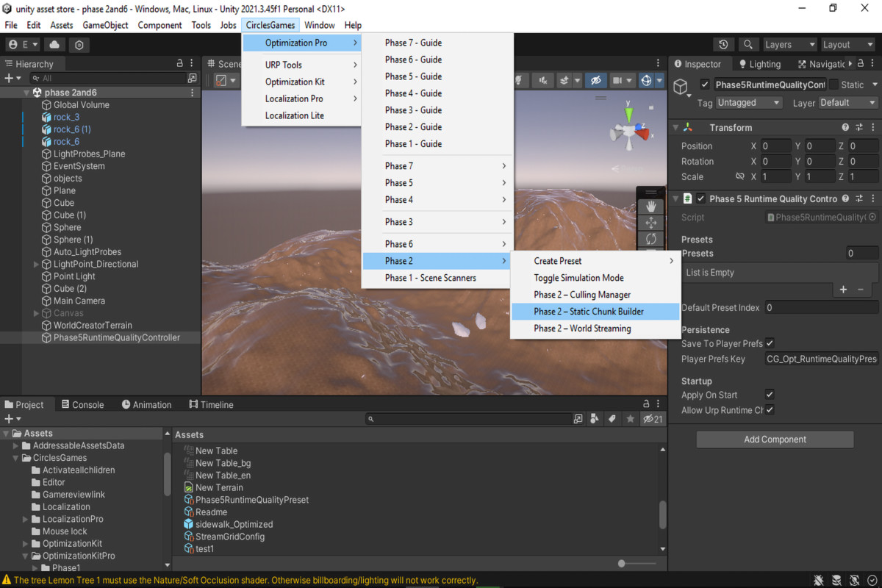This screenshot has width=882, height=588.
Task: Open the Undo History icon
Action: (x=724, y=45)
